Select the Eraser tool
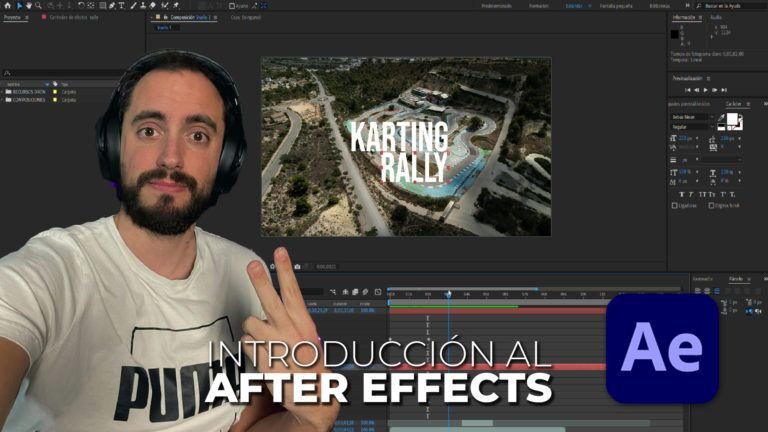The height and width of the screenshot is (432, 768). (152, 5)
